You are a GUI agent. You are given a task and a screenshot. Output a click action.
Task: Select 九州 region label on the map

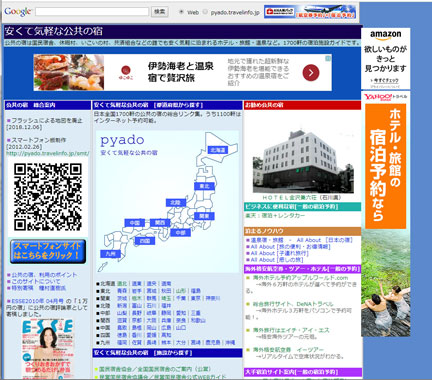point(110,254)
